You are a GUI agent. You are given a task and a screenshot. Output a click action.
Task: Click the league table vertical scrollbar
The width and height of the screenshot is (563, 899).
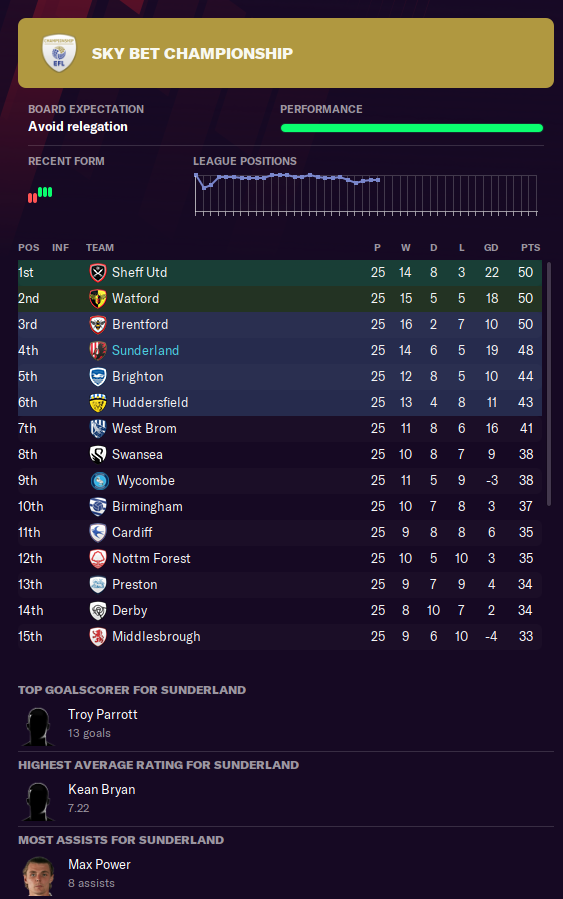click(x=549, y=384)
